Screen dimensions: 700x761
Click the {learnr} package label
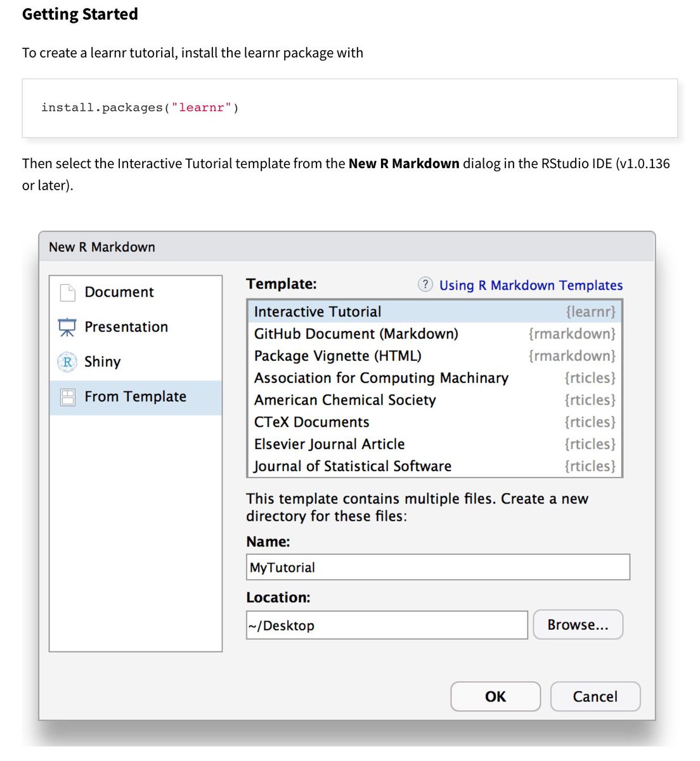point(590,311)
